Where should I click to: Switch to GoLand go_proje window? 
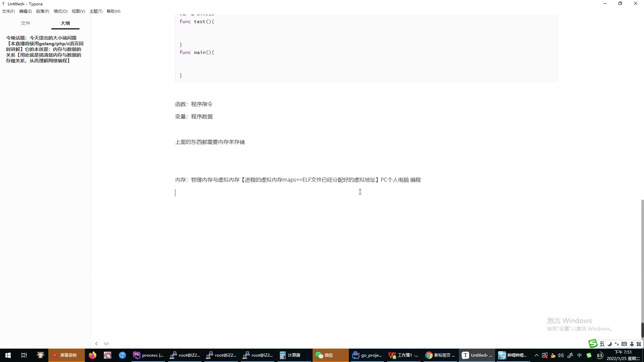point(367,355)
